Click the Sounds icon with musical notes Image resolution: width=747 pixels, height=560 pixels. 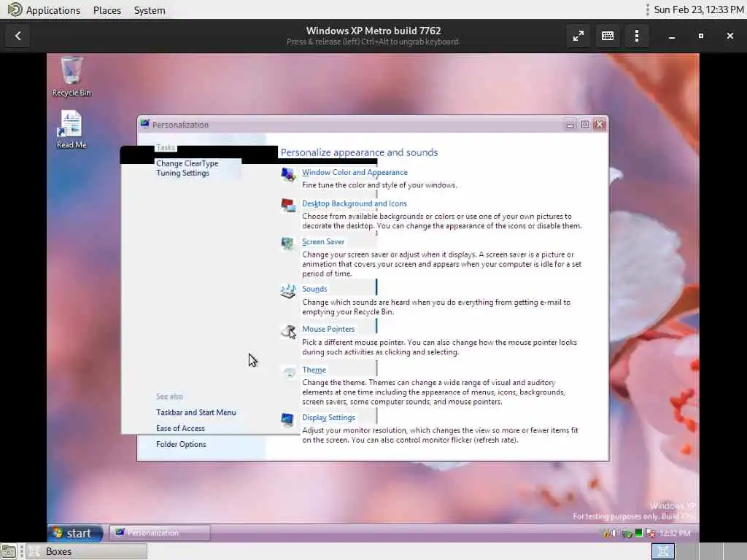click(x=287, y=291)
